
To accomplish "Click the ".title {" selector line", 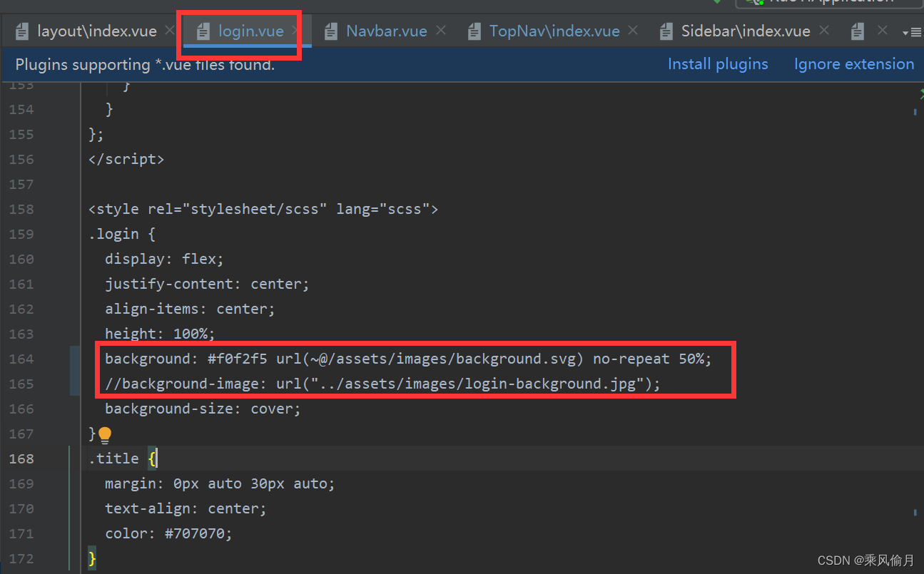I will point(122,458).
